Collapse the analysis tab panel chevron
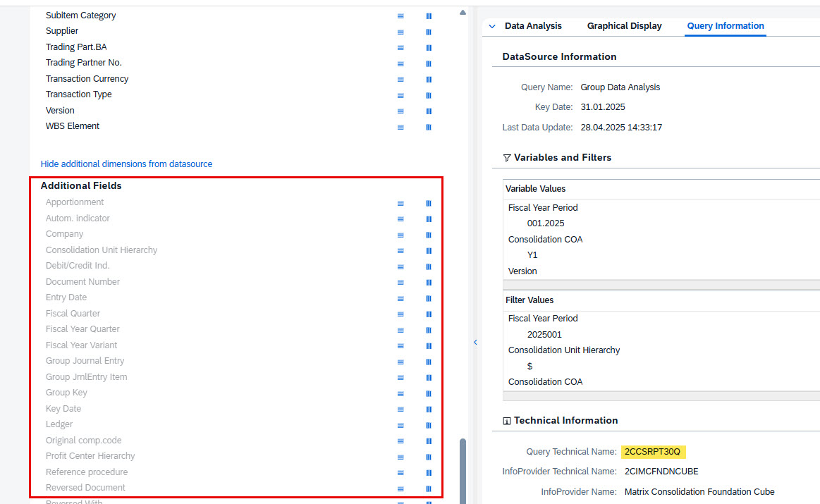Screen dimensions: 820x504 (x=492, y=26)
